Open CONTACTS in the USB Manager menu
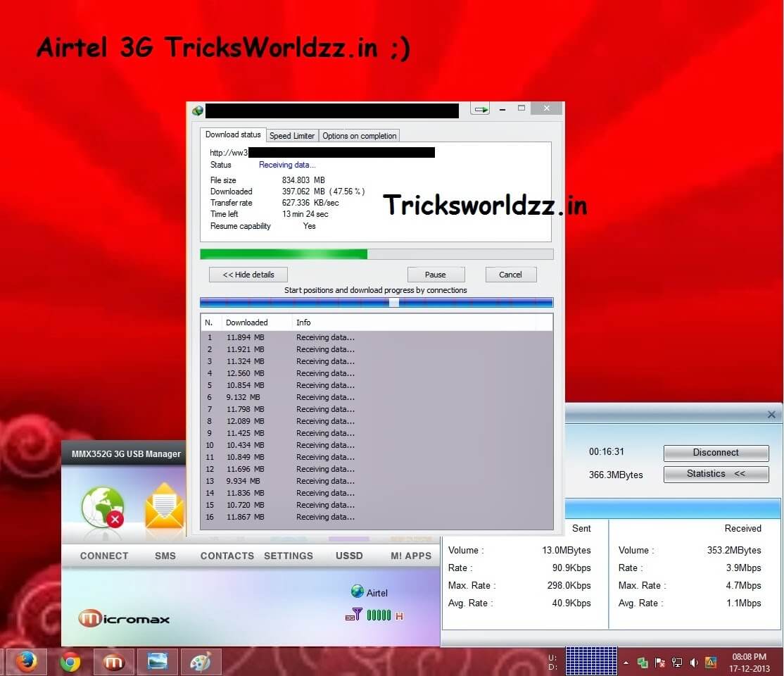Image resolution: width=784 pixels, height=676 pixels. click(227, 556)
